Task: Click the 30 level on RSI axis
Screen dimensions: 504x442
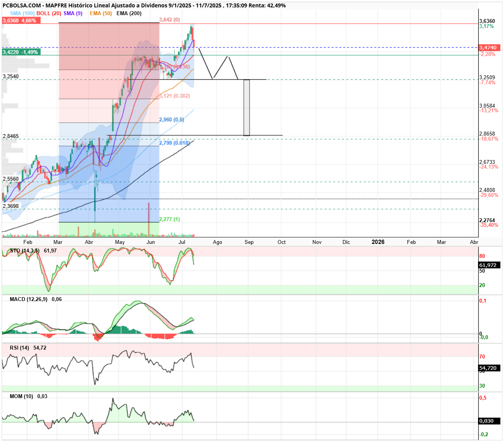Action: [x=482, y=386]
